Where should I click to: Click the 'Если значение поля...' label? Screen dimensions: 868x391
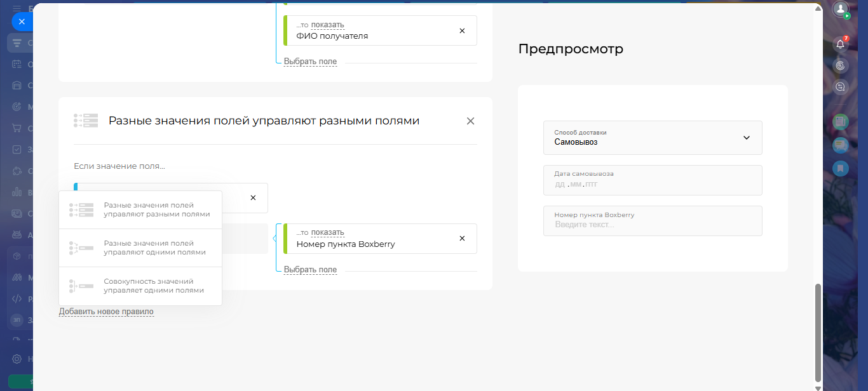[x=119, y=166]
